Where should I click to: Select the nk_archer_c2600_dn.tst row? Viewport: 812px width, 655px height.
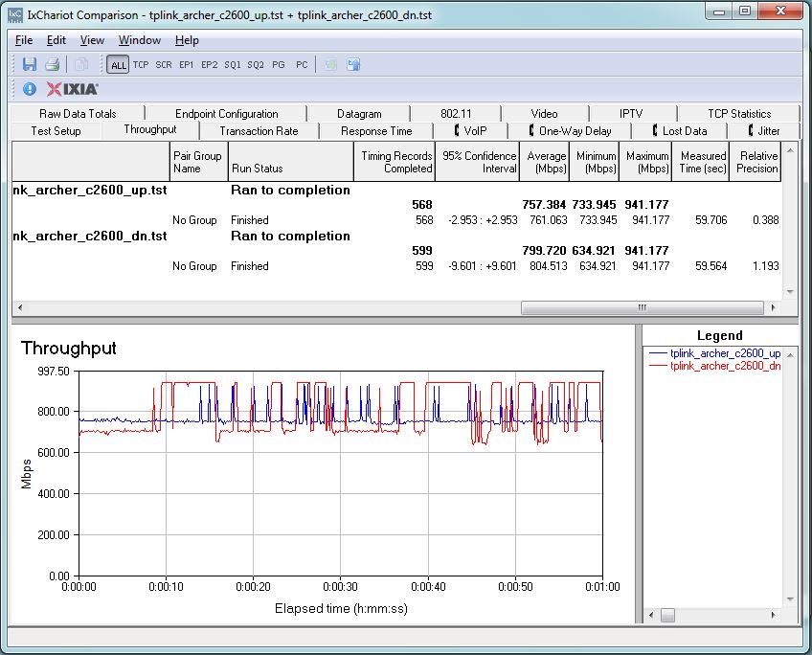(396, 237)
